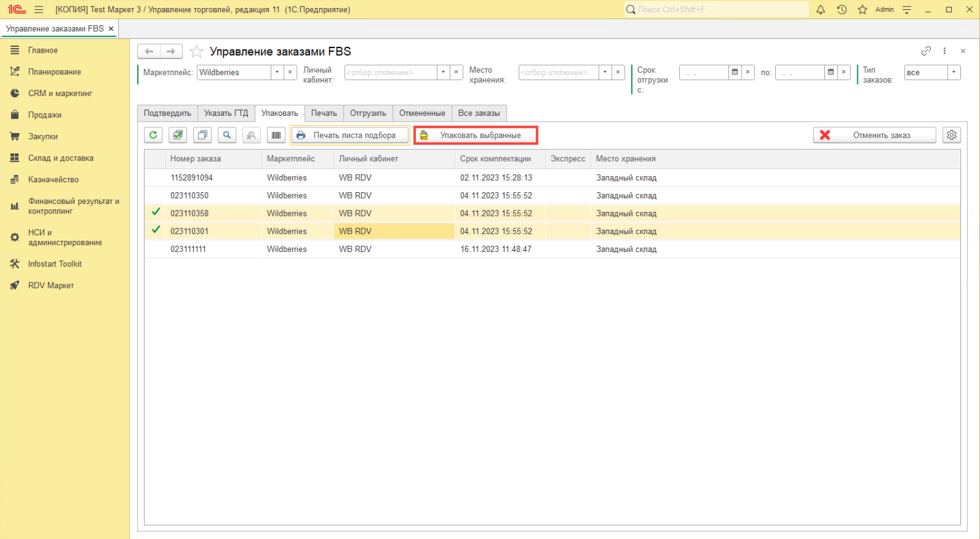Expand Тип заказов dropdown
The height and width of the screenshot is (539, 980).
pos(954,72)
